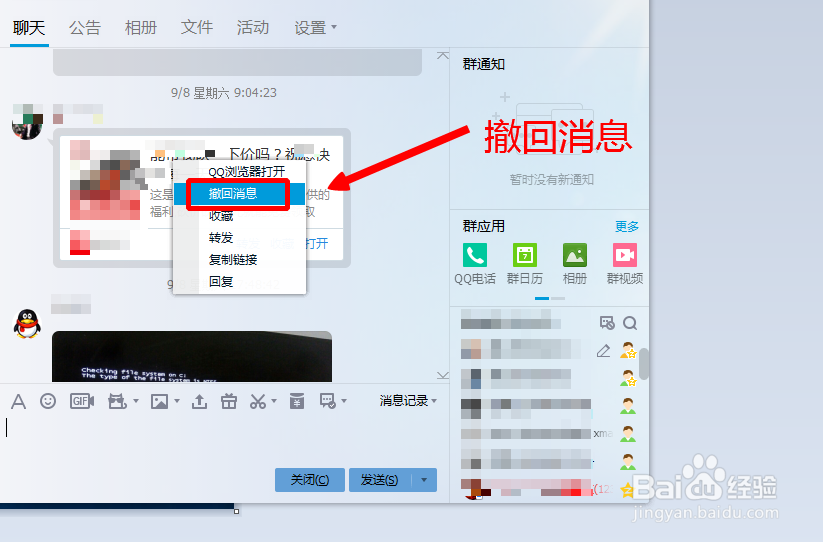This screenshot has height=542, width=823.
Task: Choose 回复 from context menu
Action: pos(239,282)
